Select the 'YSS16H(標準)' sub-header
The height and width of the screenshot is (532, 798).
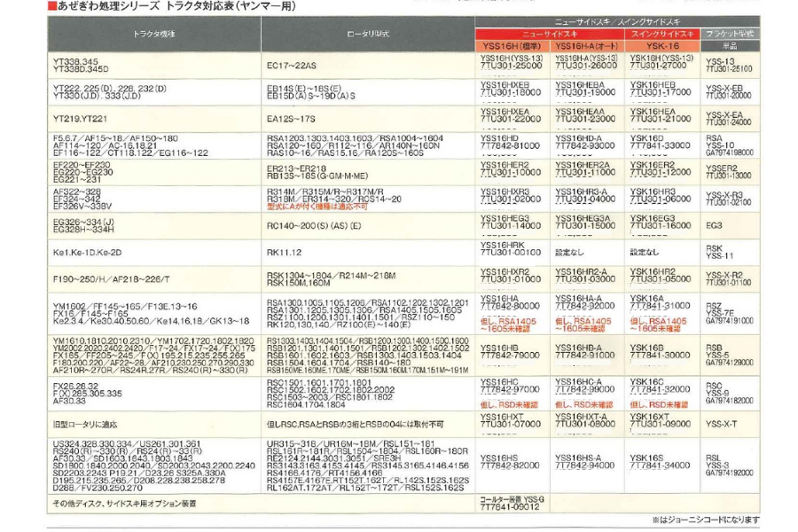[x=512, y=46]
